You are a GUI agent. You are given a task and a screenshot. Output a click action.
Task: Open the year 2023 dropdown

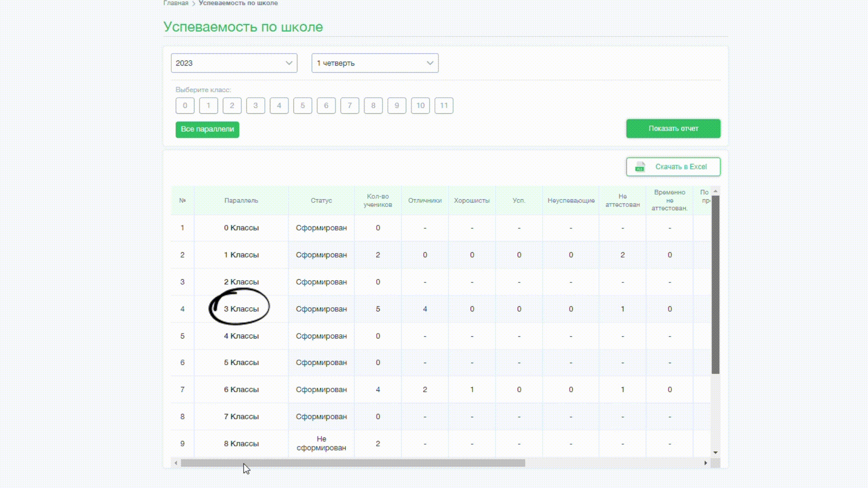(234, 63)
